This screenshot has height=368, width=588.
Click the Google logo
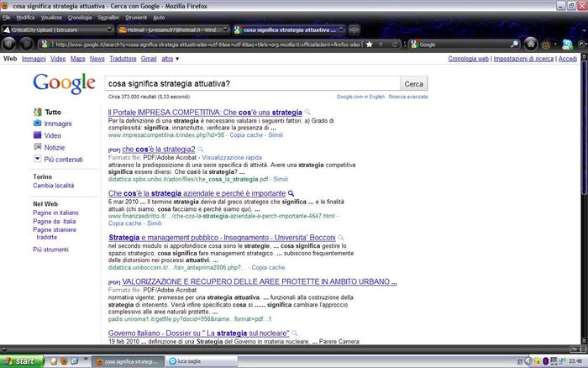pos(64,83)
